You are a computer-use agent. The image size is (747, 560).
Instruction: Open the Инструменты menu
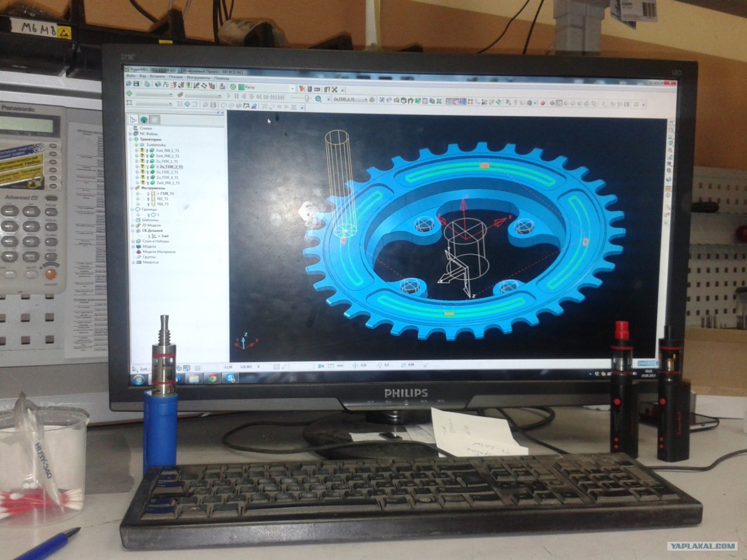[x=198, y=77]
